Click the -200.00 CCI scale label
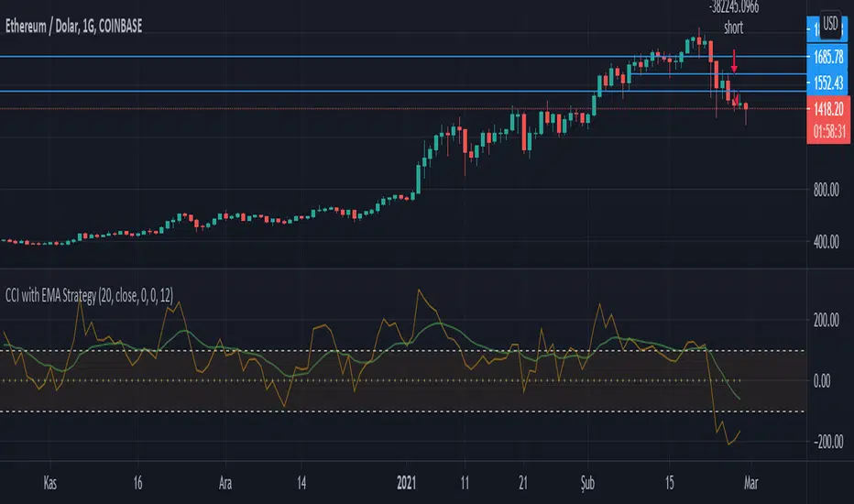Viewport: 854px width, 504px height. coord(826,442)
